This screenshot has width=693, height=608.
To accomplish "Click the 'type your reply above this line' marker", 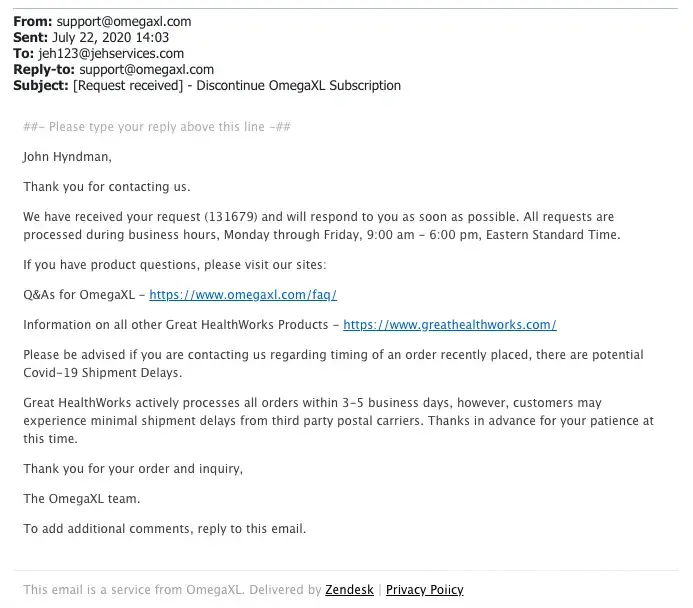I will click(157, 127).
